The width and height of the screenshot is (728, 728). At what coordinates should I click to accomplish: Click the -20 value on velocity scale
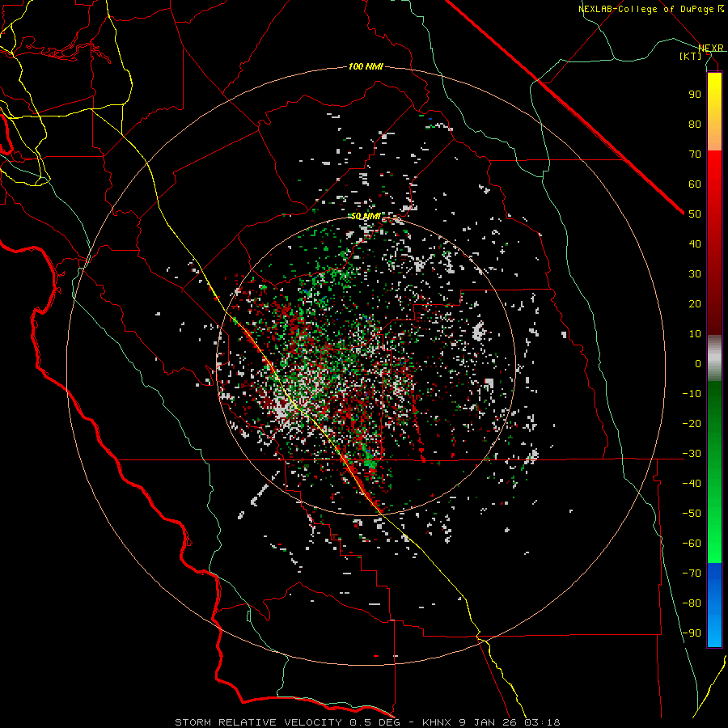pos(692,423)
